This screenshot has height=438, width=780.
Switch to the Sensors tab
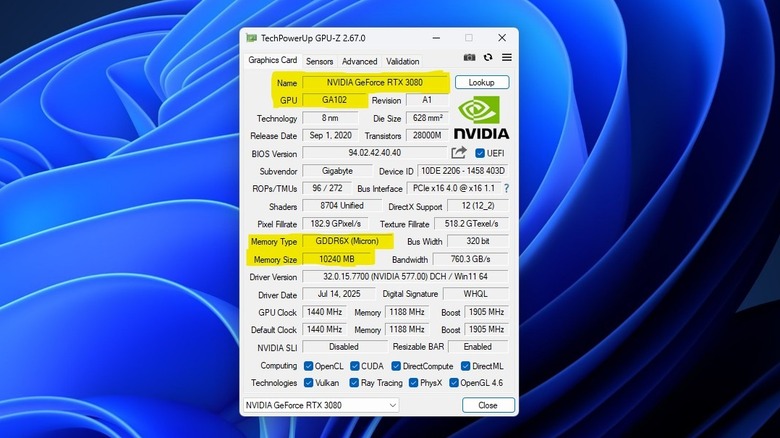coord(319,61)
